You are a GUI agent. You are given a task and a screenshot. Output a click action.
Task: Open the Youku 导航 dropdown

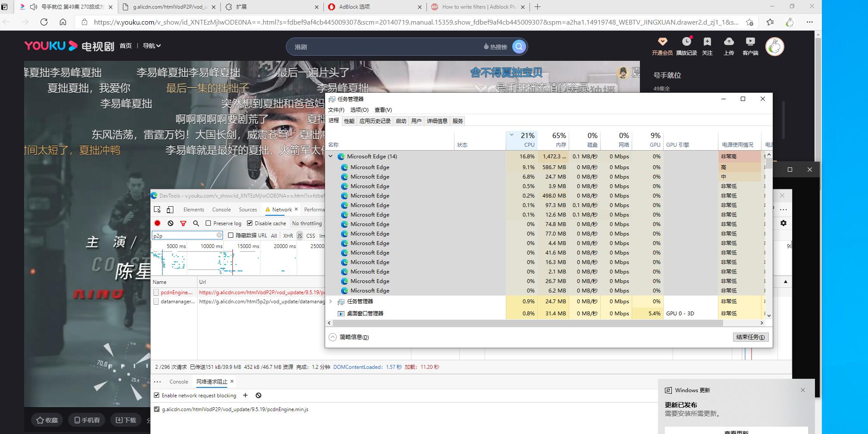tap(152, 46)
